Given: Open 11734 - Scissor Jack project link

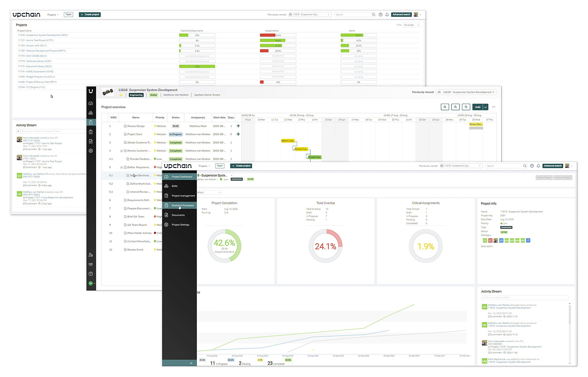Looking at the screenshot, I should click(x=32, y=46).
